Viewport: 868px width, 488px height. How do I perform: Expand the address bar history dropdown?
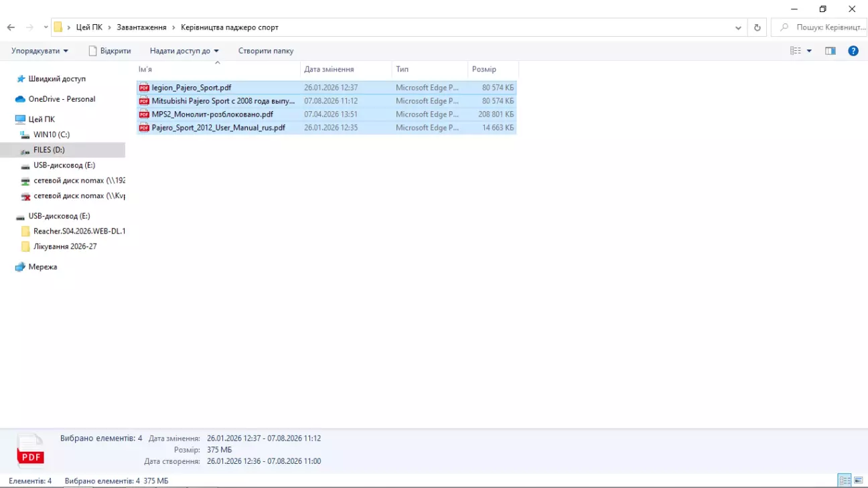[x=738, y=27]
